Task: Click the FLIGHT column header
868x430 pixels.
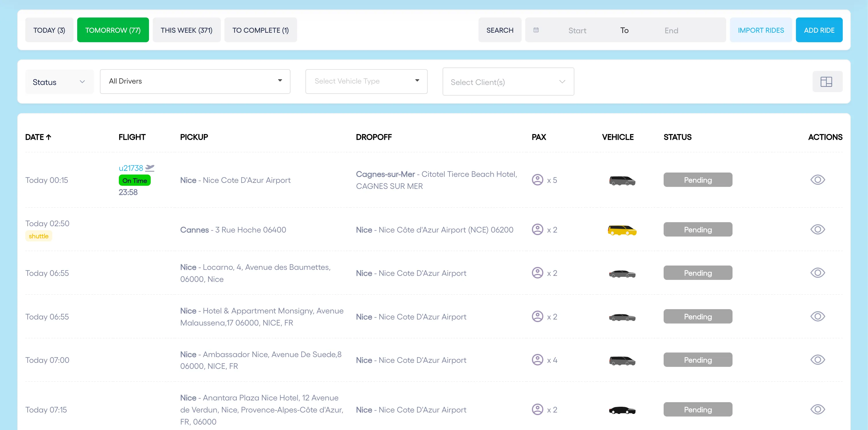Action: point(132,137)
